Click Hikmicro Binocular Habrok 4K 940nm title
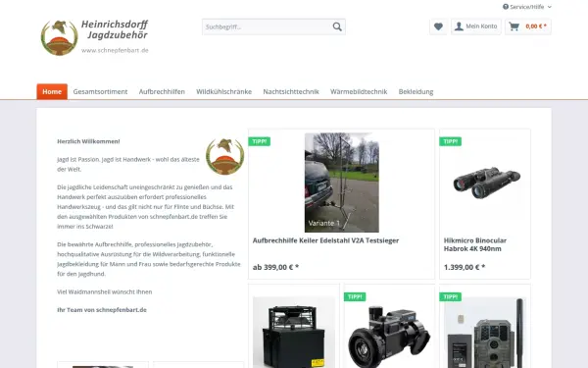Image resolution: width=588 pixels, height=368 pixels. pos(475,244)
